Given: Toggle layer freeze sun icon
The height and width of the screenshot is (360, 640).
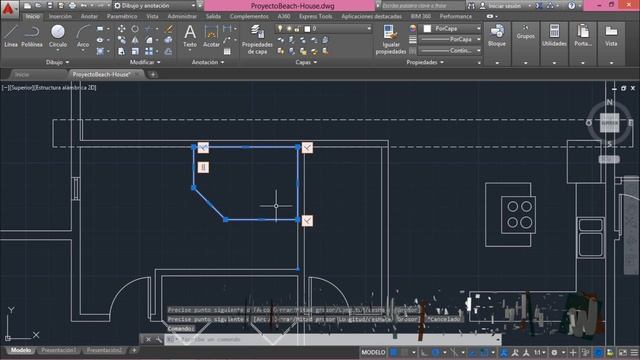Looking at the screenshot, I should (289, 29).
